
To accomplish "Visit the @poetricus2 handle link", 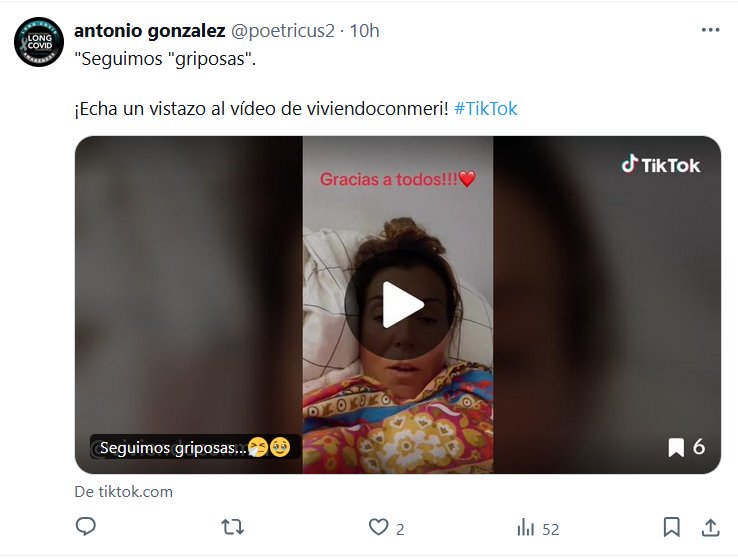I will tap(282, 31).
